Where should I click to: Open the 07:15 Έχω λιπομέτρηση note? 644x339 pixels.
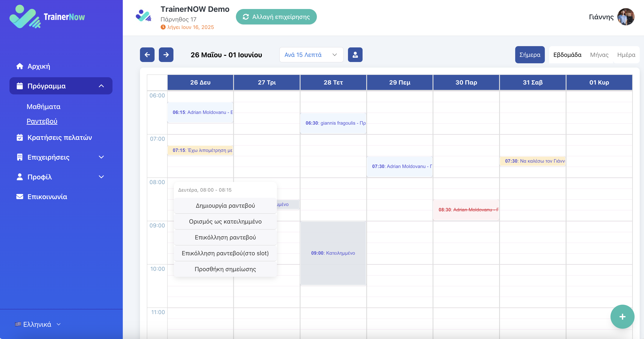(200, 150)
